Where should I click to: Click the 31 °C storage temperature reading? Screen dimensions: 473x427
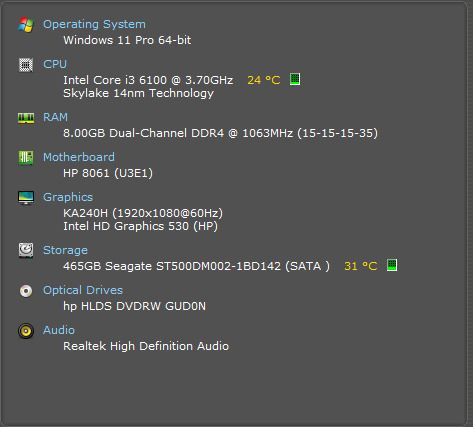[x=361, y=266]
